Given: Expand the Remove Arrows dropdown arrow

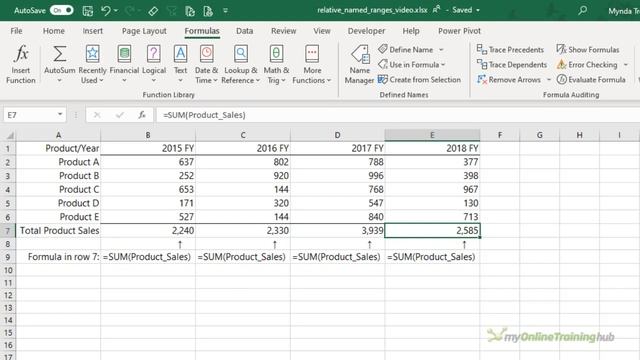Looking at the screenshot, I should 549,80.
